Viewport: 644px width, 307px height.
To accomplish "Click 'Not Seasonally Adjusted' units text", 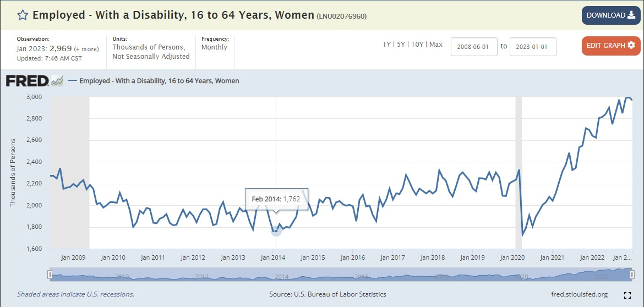I will [x=151, y=57].
